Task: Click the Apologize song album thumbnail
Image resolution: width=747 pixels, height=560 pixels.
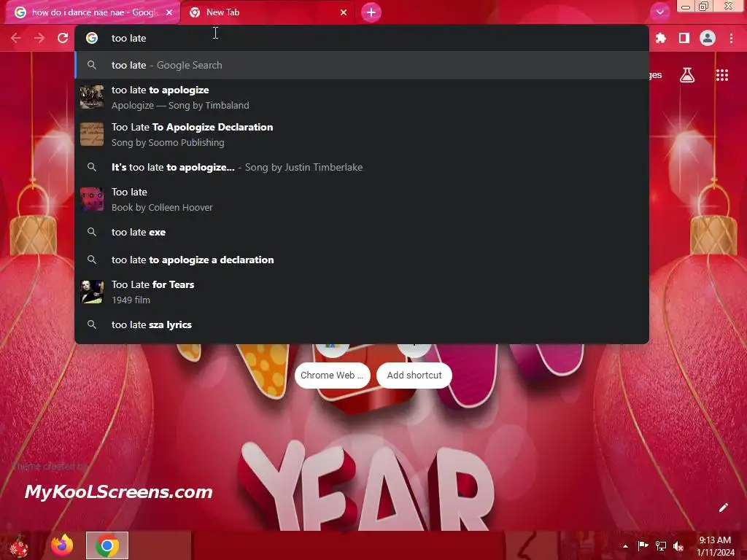Action: pyautogui.click(x=92, y=97)
